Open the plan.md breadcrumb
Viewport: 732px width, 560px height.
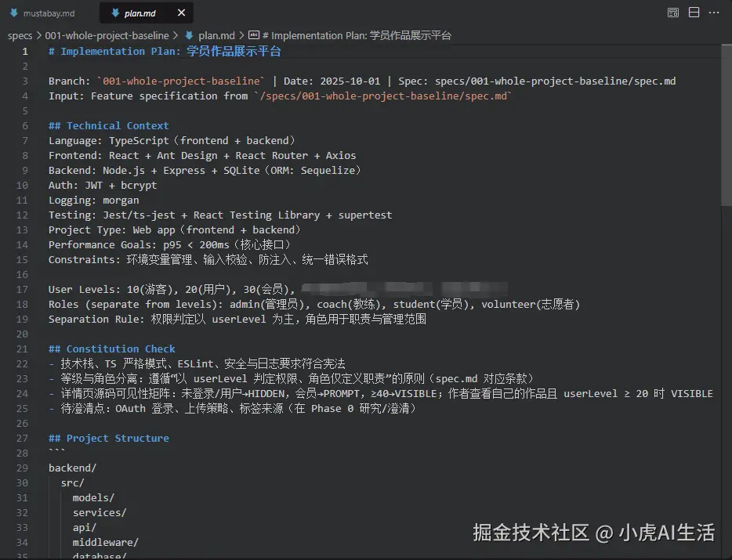(216, 35)
